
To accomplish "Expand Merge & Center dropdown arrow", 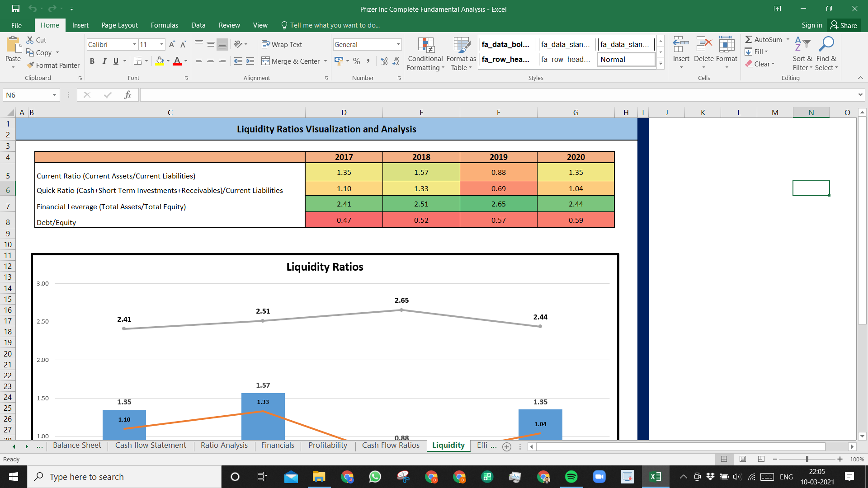I will pyautogui.click(x=325, y=61).
